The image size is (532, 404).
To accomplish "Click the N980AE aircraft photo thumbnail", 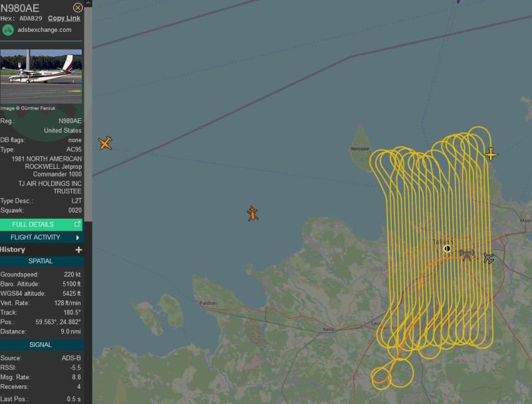I will click(x=41, y=76).
